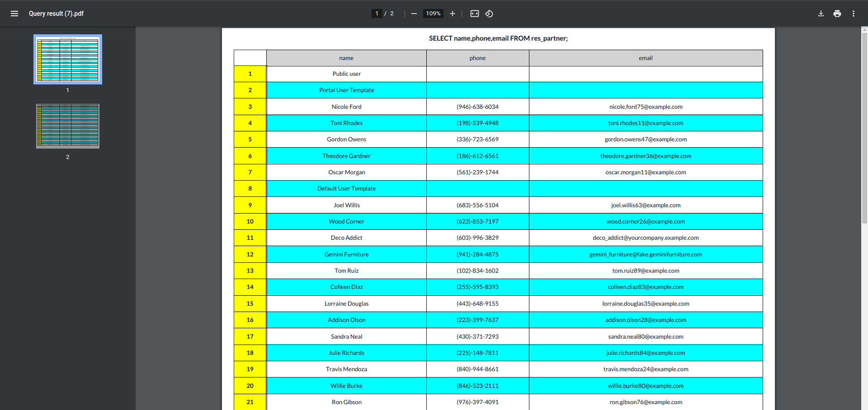
Task: Click row number 10 cell
Action: coord(250,221)
